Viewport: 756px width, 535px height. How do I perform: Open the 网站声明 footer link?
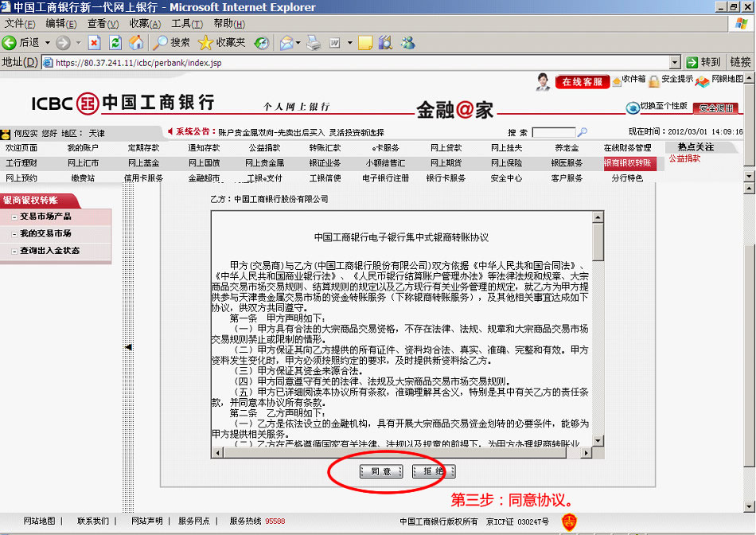(147, 521)
